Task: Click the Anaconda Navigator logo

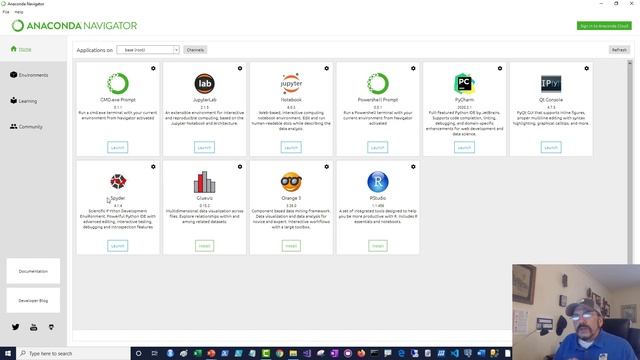Action: (74, 26)
